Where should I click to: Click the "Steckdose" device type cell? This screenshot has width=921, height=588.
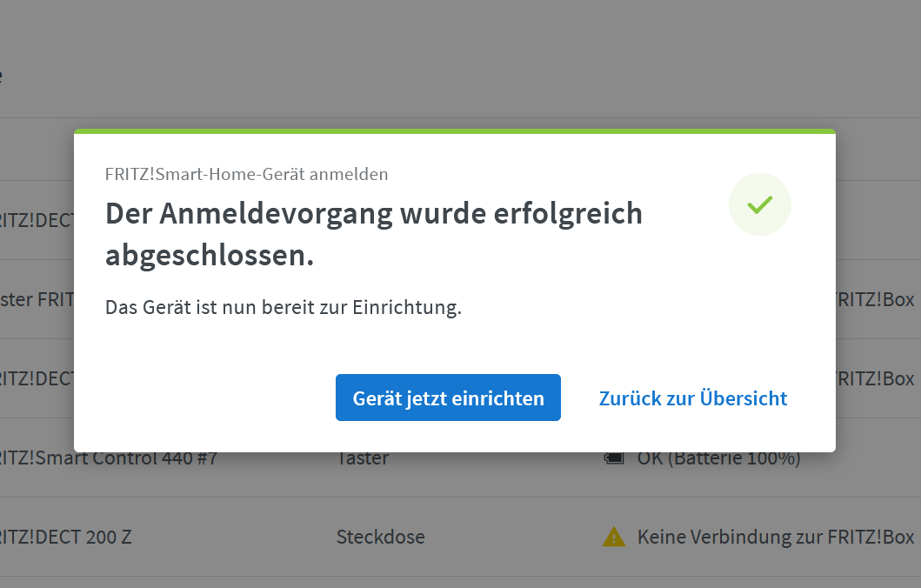click(x=380, y=537)
